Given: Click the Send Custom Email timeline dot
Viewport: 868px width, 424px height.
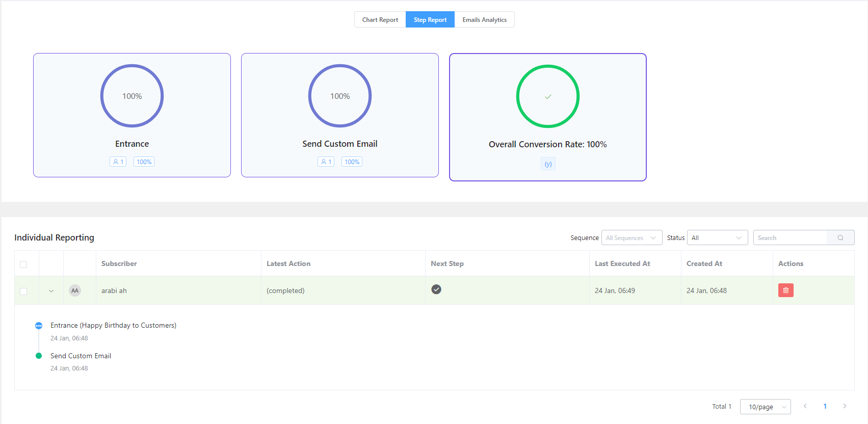Looking at the screenshot, I should click(39, 356).
